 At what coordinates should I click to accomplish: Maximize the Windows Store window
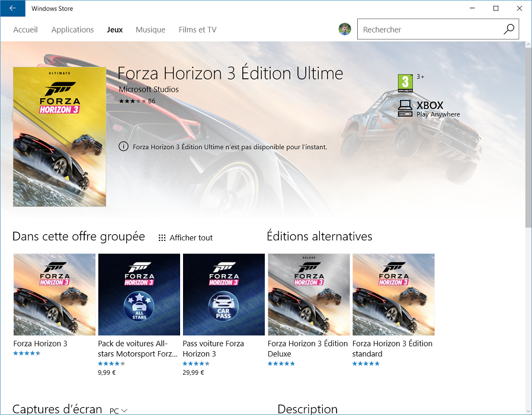496,8
